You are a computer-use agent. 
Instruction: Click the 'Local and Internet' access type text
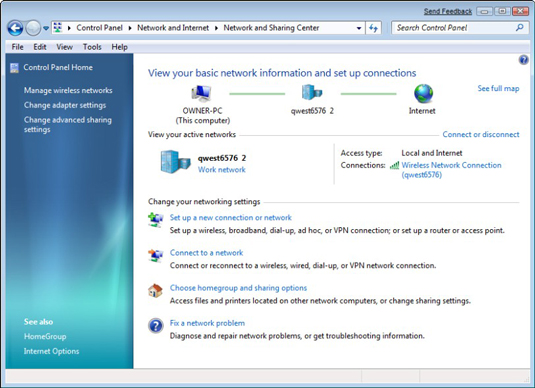click(x=432, y=153)
